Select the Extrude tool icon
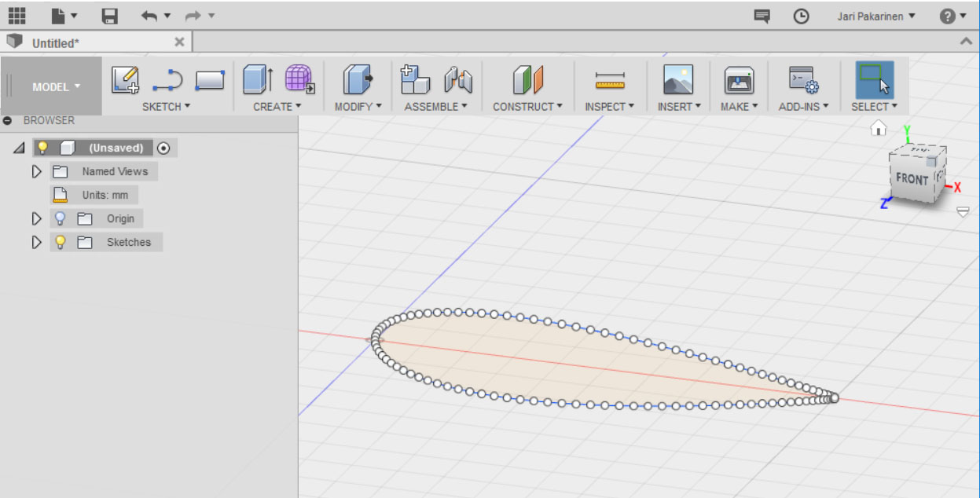Screen dimensions: 980x498 (257, 79)
